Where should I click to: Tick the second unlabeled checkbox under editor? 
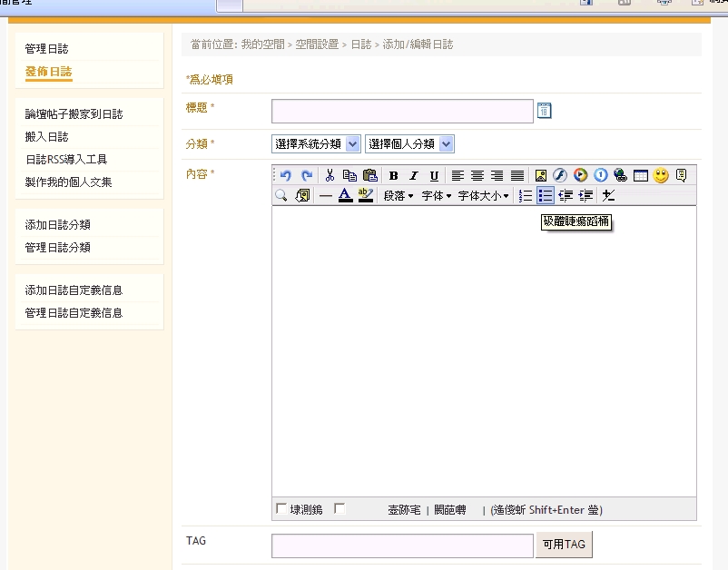339,508
